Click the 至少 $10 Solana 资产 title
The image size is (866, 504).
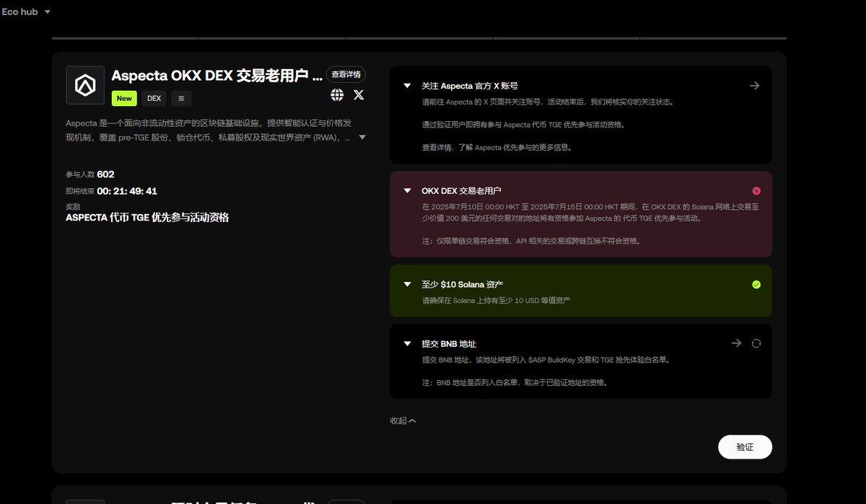coord(463,285)
